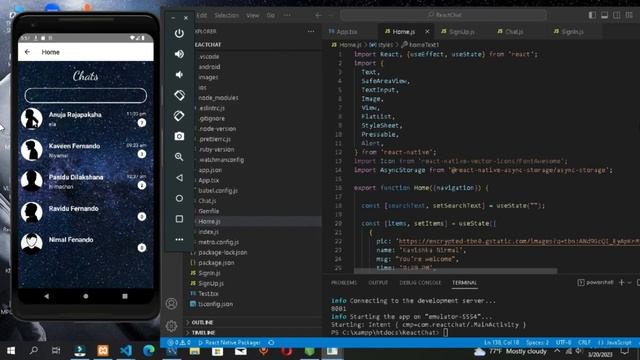The image size is (640, 360).
Task: Tap emulator toolbar Home circle
Action: pos(179,198)
